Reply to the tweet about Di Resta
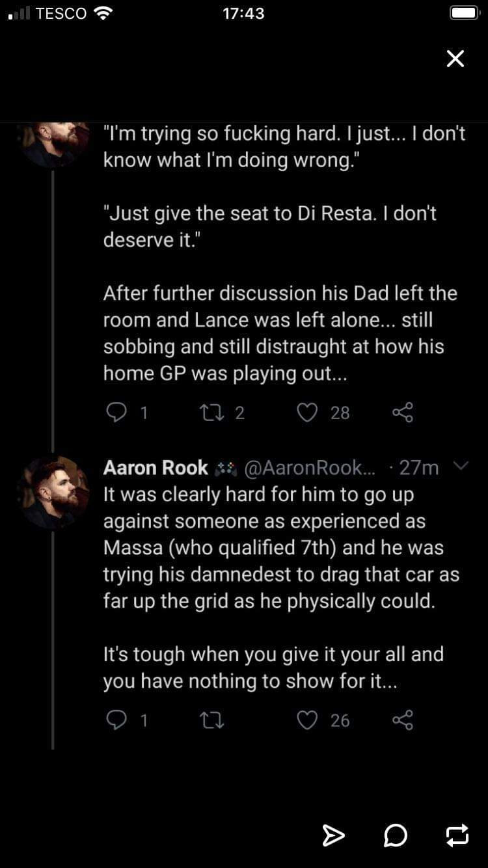Image resolution: width=488 pixels, height=868 pixels. (116, 413)
